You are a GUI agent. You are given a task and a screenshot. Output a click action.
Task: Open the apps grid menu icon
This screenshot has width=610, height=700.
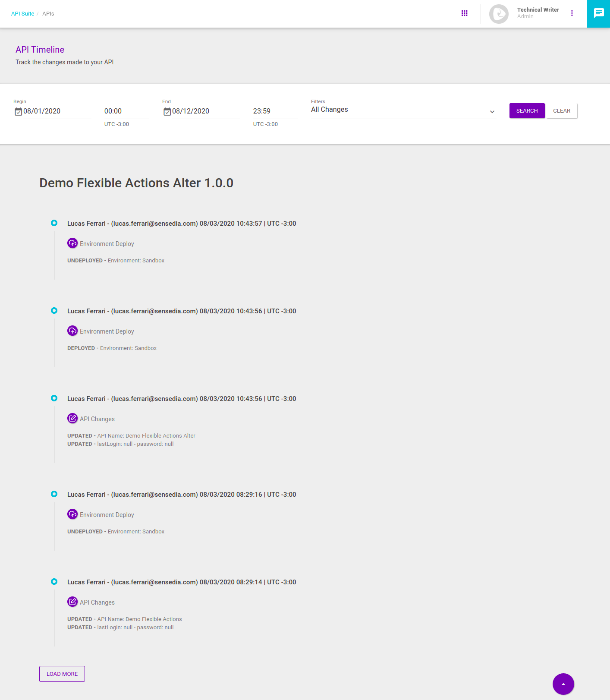(x=464, y=13)
